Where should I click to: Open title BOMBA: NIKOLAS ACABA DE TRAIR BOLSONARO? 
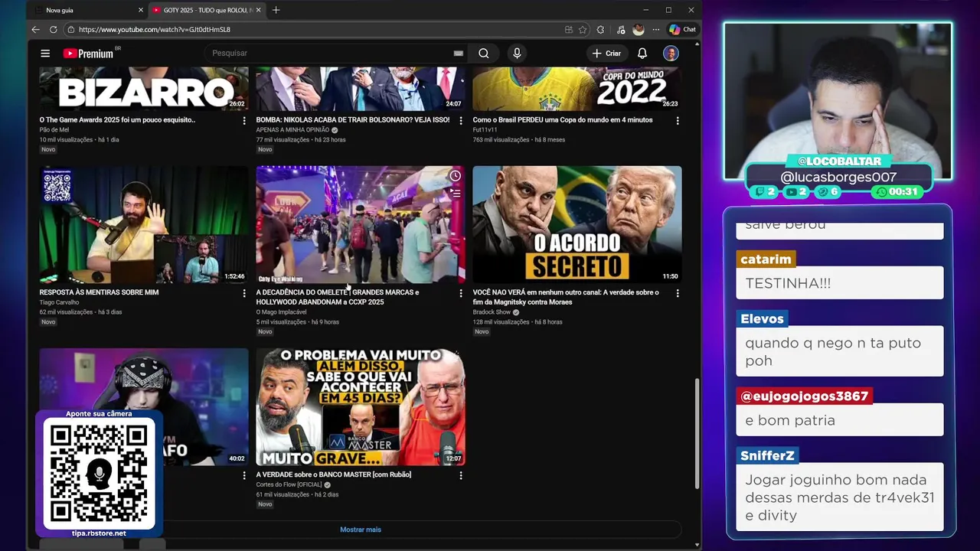(x=352, y=120)
